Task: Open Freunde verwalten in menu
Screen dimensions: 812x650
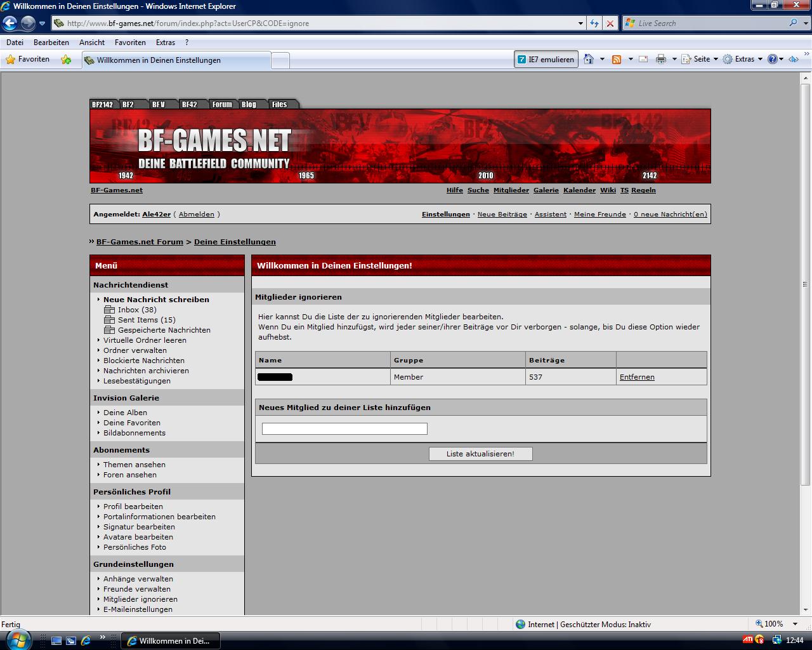Action: 137,589
